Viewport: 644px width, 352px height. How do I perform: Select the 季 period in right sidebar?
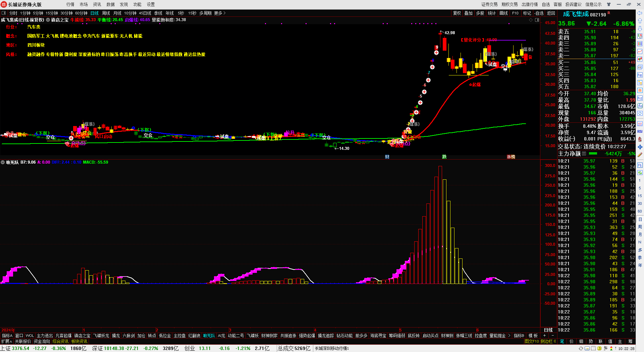pyautogui.click(x=640, y=257)
